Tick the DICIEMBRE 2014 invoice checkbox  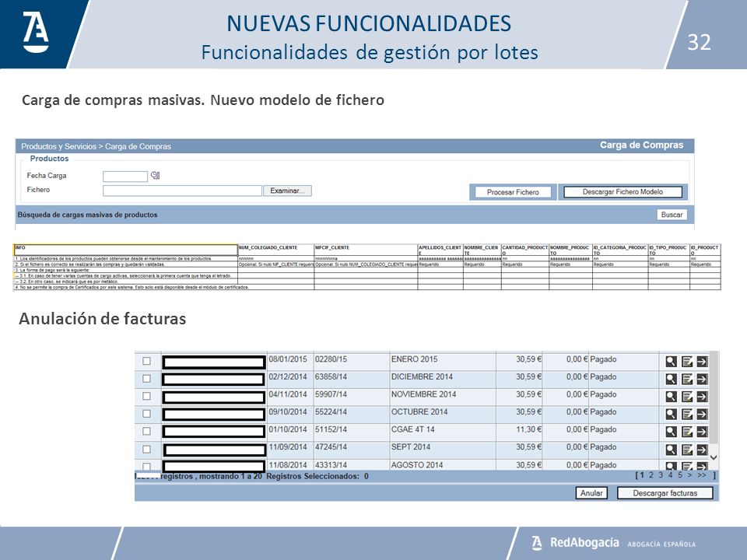[x=147, y=379]
